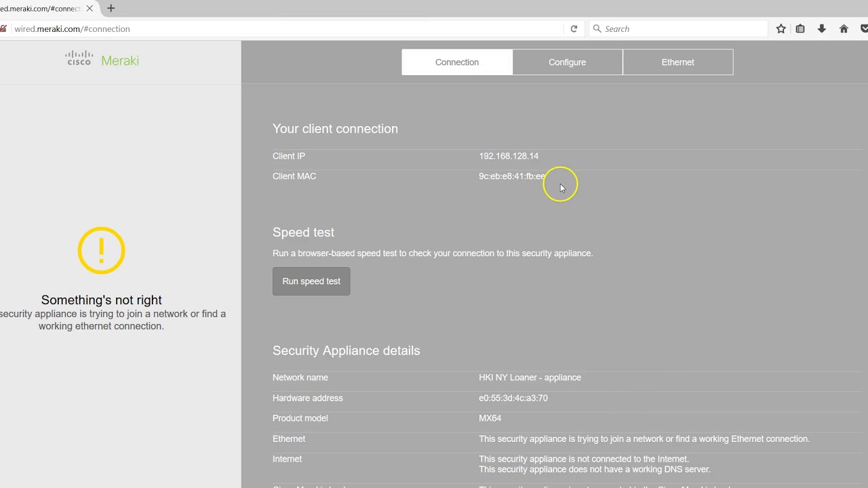Click the yellow warning exclamation icon
868x488 pixels.
(101, 251)
